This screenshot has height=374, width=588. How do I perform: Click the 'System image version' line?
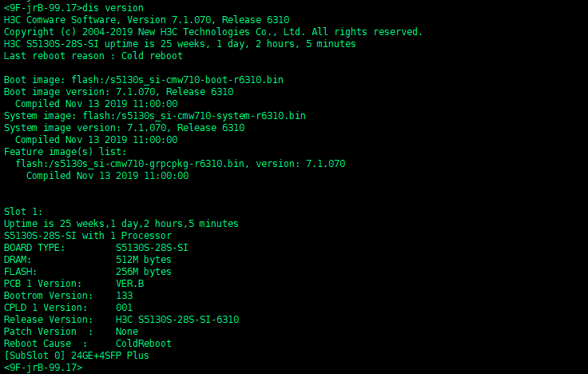coord(124,128)
